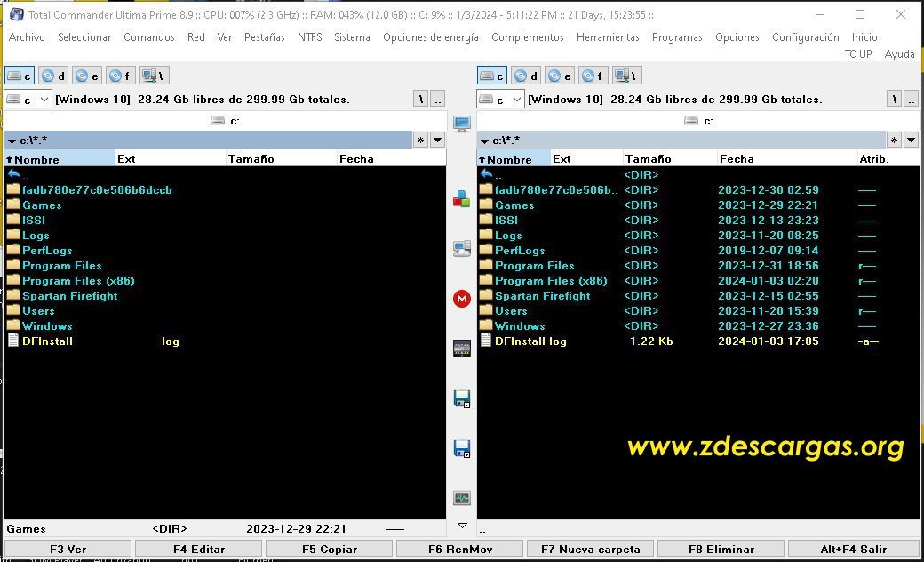Go to root directory button in right panel

pyautogui.click(x=895, y=99)
